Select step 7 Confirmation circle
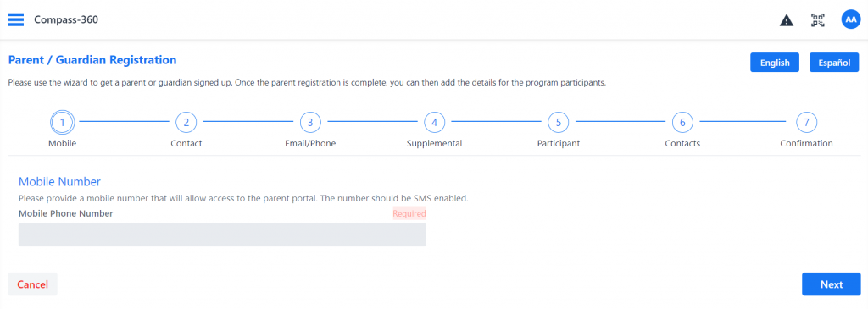This screenshot has height=309, width=868. [x=807, y=122]
